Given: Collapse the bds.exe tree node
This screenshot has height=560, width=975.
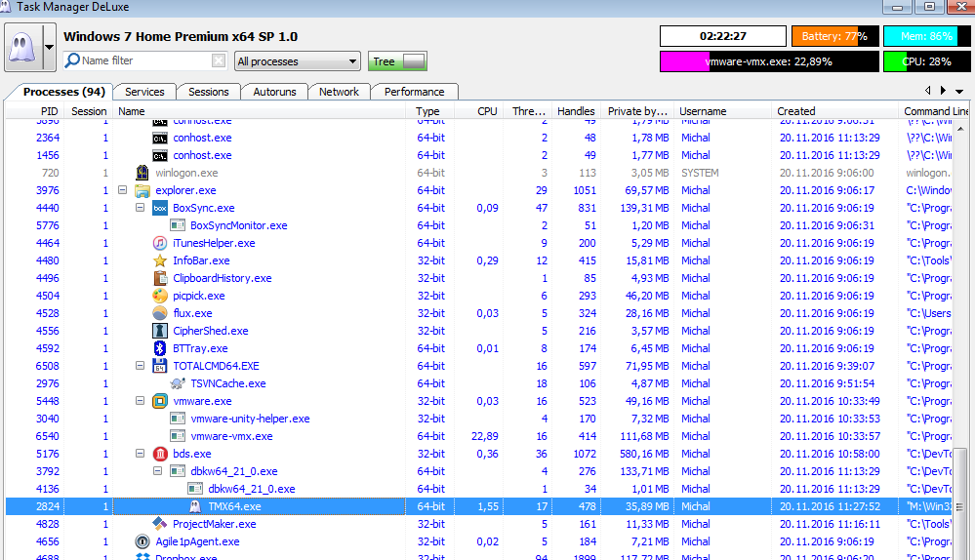Looking at the screenshot, I should coord(140,453).
